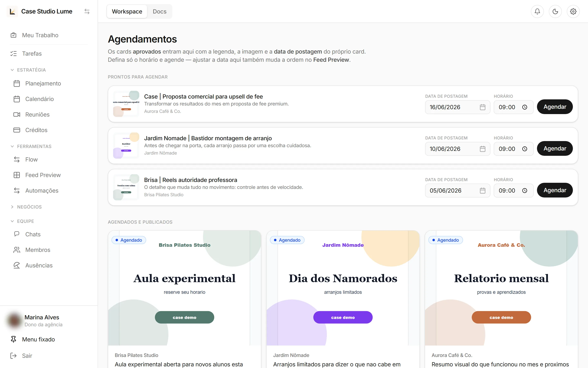
Task: Click the Feed Preview grid icon
Action: [x=17, y=175]
